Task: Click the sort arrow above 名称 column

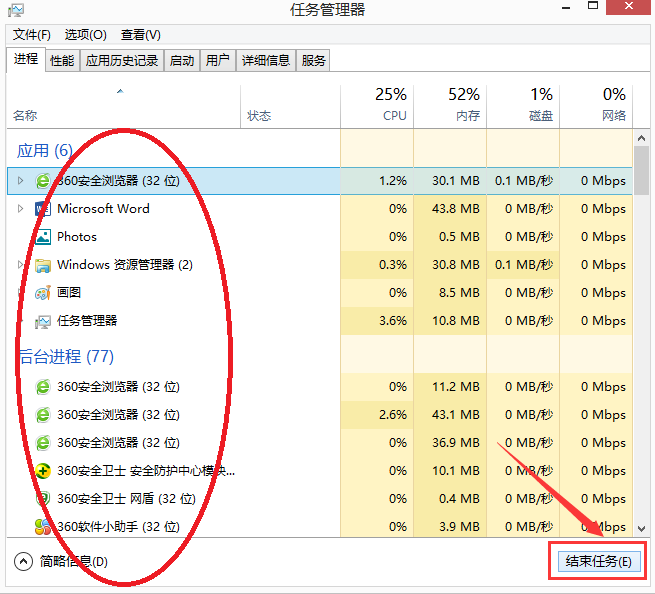Action: pos(120,91)
